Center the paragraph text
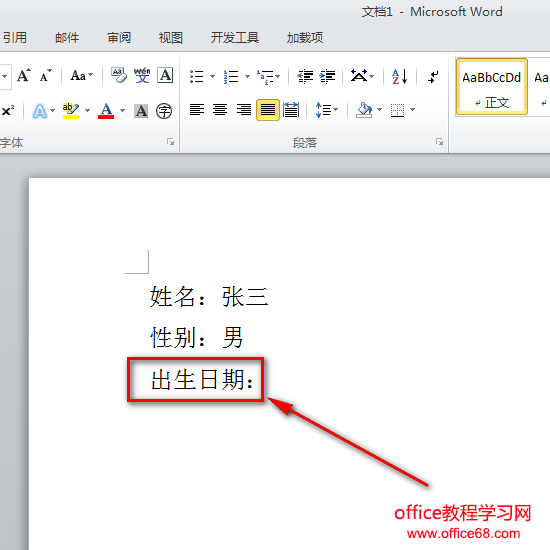The height and width of the screenshot is (550, 550). click(x=220, y=110)
